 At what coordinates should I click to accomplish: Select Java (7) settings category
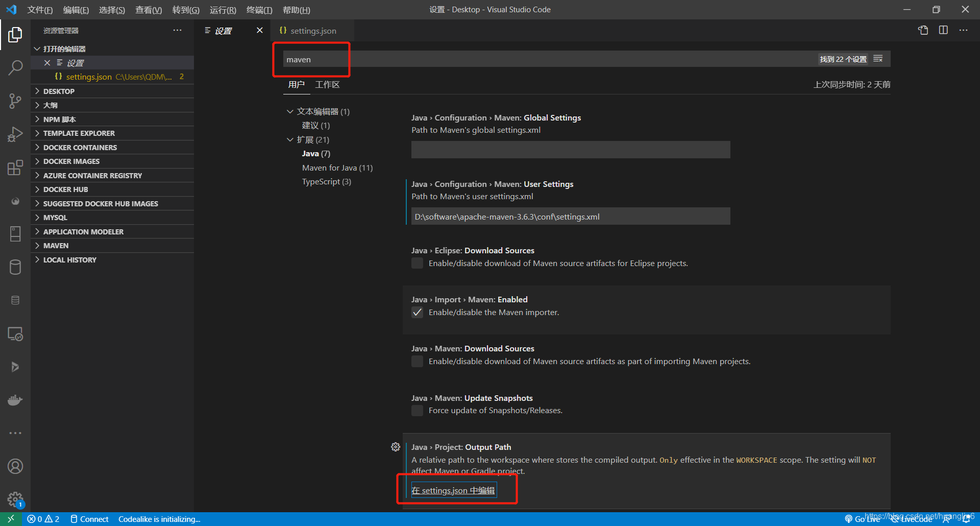[x=316, y=154]
